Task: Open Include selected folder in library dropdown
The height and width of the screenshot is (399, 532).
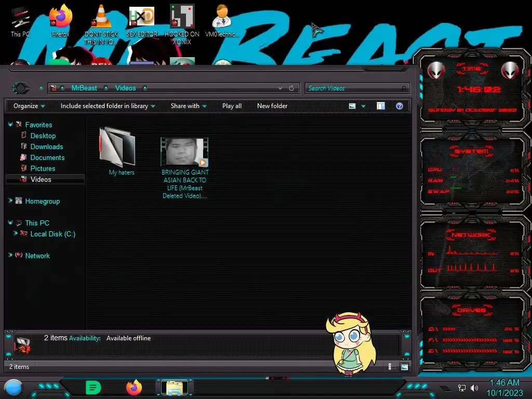Action: 108,106
